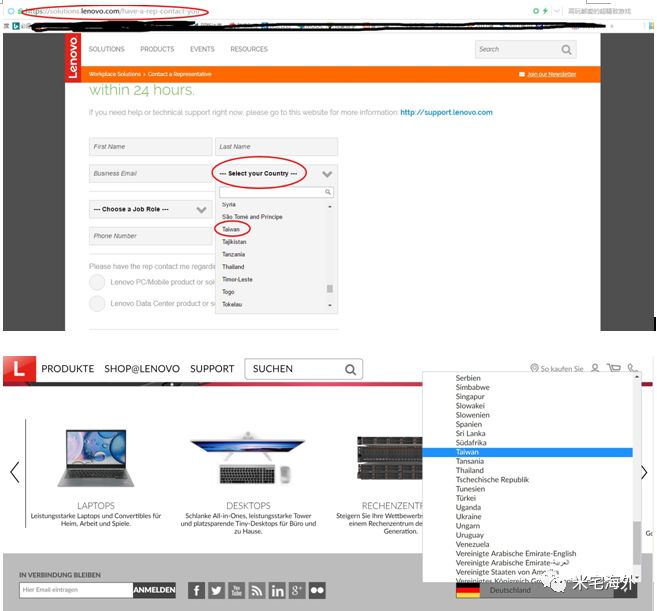Open the SUPPORT menu on the German site
Image resolution: width=657 pixels, height=611 pixels.
(x=212, y=369)
